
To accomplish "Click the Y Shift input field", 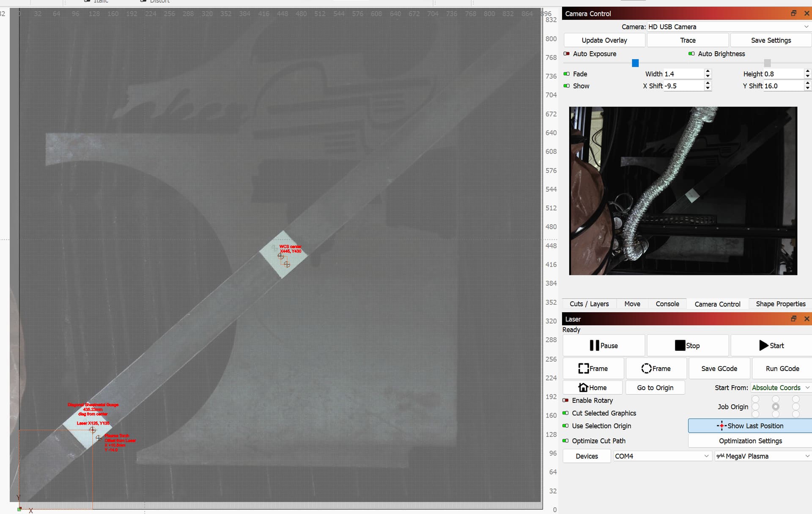I will 783,86.
